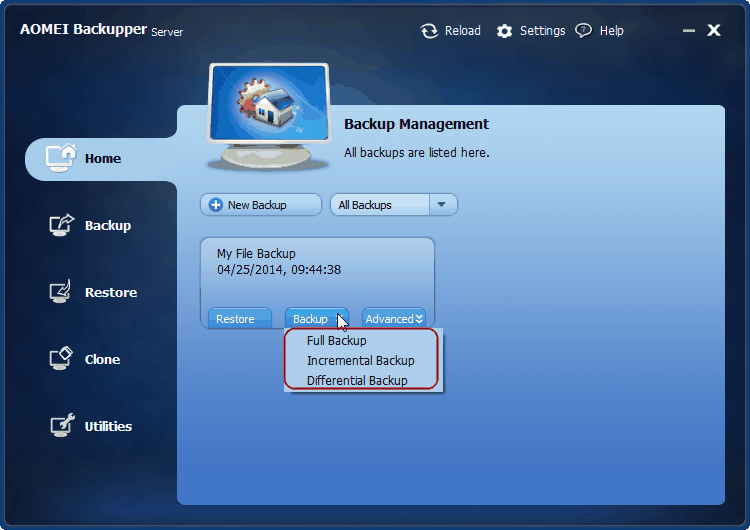Close the AOMEI Backupper window

pyautogui.click(x=714, y=30)
